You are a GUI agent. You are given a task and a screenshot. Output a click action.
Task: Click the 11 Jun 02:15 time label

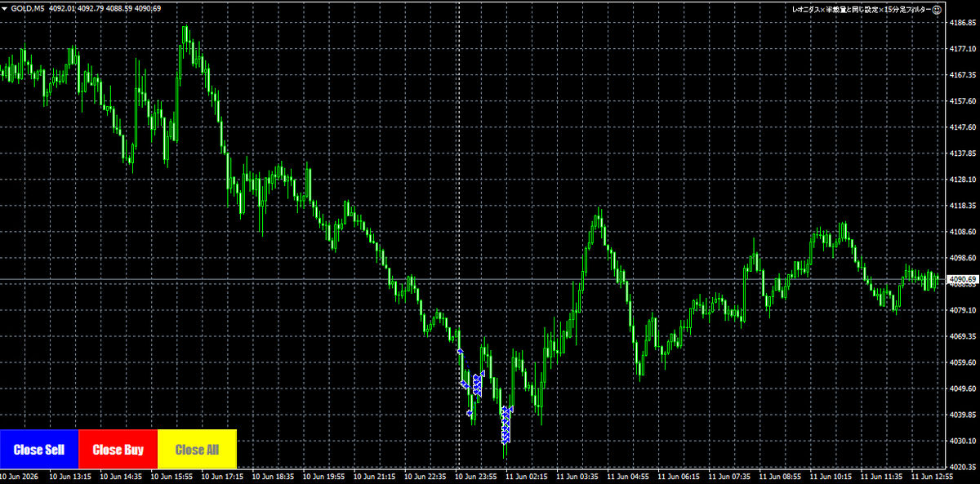point(526,477)
